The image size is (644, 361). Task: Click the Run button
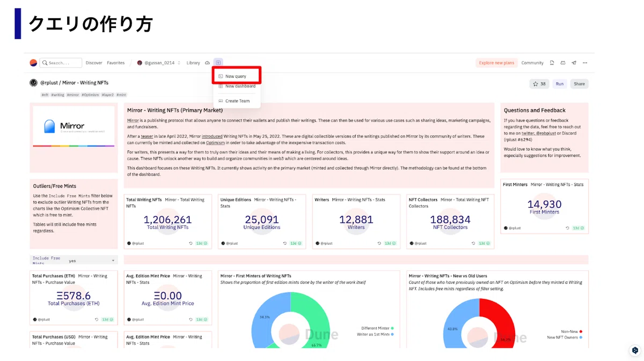560,84
